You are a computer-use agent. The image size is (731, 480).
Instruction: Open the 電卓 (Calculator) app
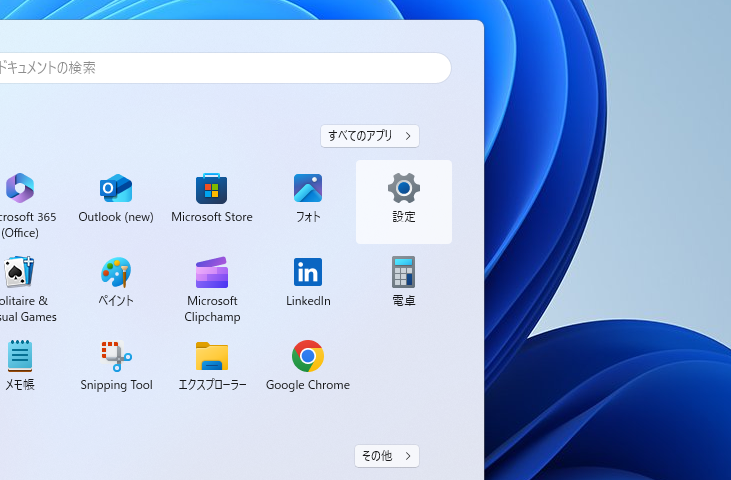coord(404,273)
